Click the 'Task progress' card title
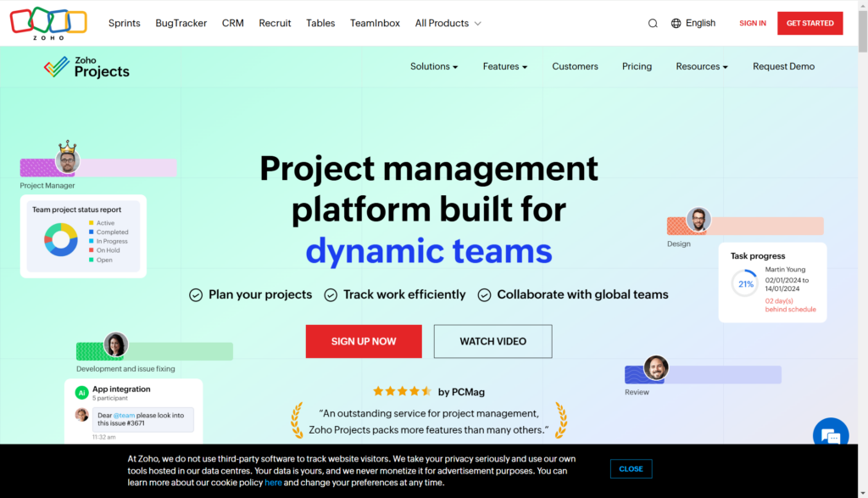The height and width of the screenshot is (498, 868). 757,256
